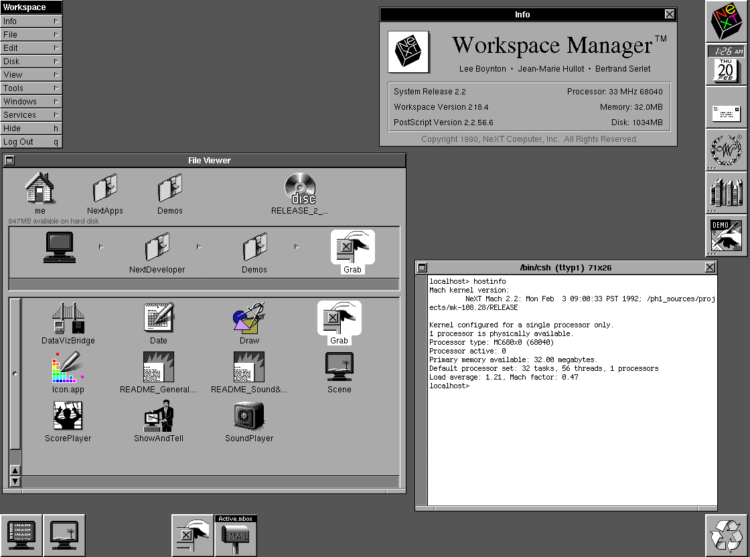
Task: Open the Info submenu in Workspace menu
Action: click(x=31, y=21)
